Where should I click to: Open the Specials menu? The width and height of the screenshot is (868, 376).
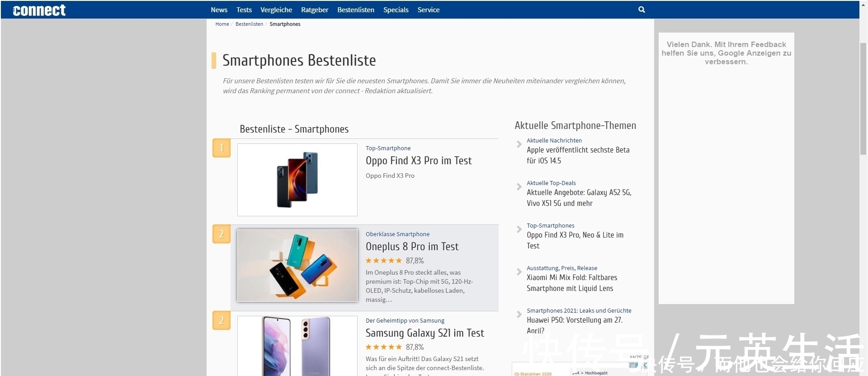[396, 10]
